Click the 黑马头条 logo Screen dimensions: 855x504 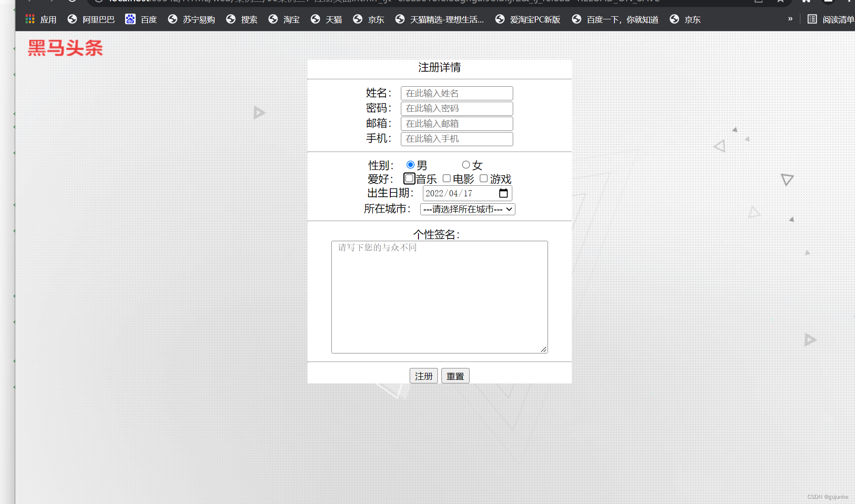(x=65, y=48)
